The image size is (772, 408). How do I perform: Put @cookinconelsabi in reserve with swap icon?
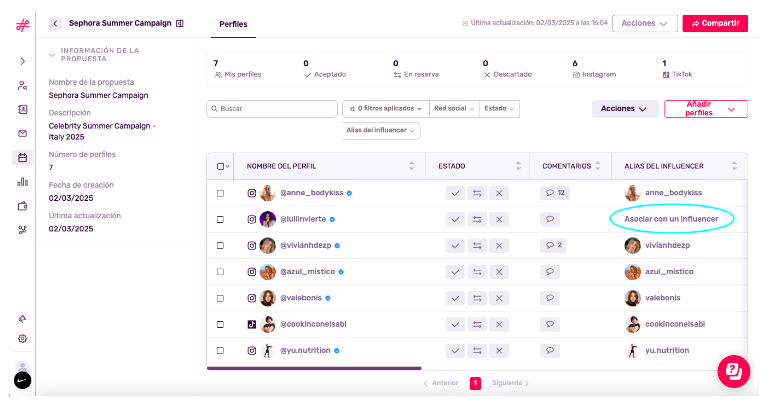tap(477, 324)
